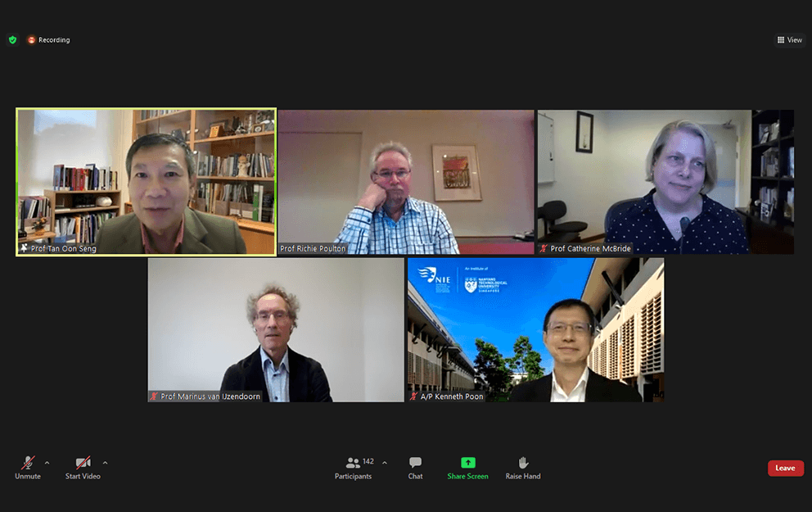Click muted mic icon on Prof Catherine McBride
Screen dimensions: 812x512
[544, 249]
